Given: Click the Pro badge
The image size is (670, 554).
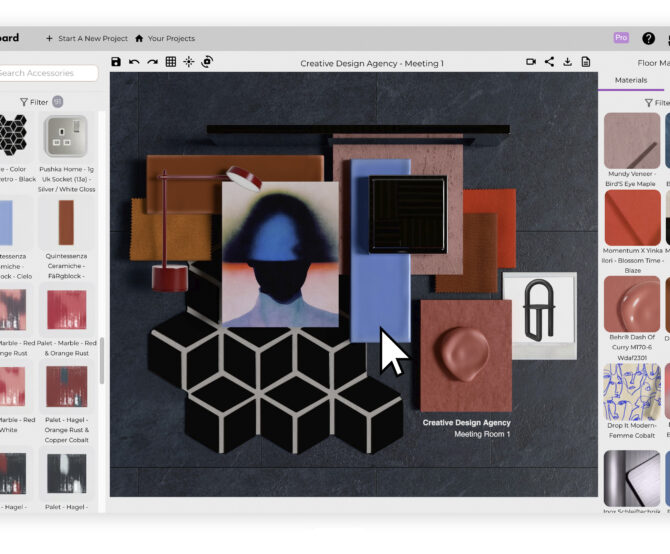Looking at the screenshot, I should coord(621,38).
